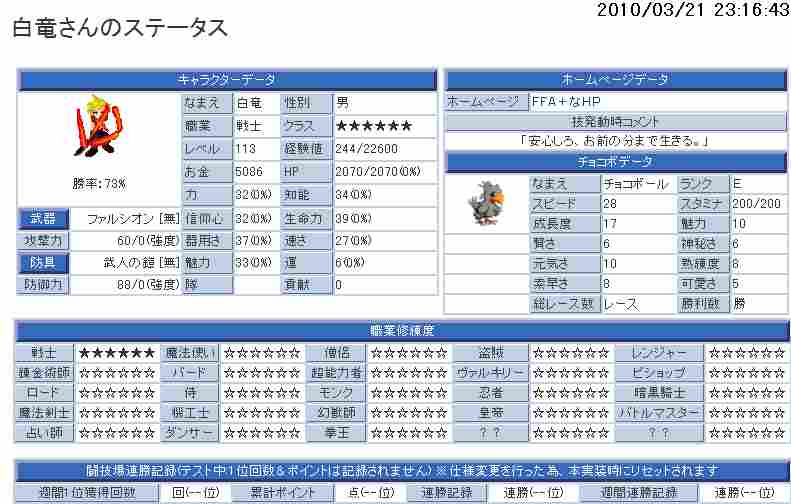
Task: Click the 勝利数 label cell
Action: point(704,304)
